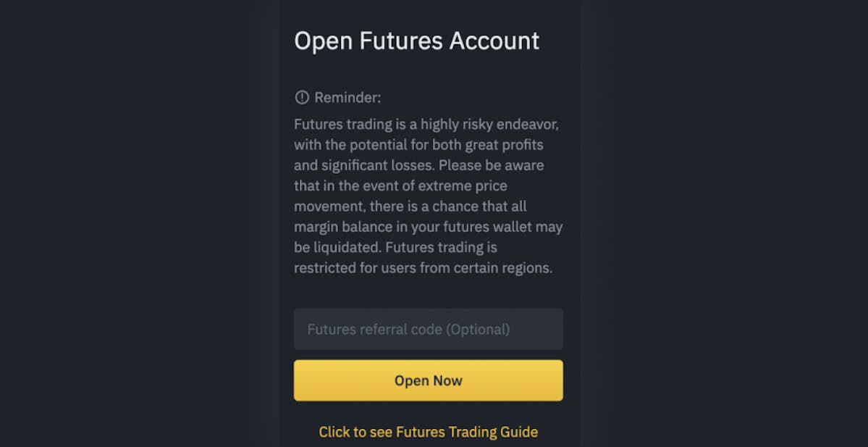Click the word Account in the dialog title
868x447 pixels.
coord(494,41)
